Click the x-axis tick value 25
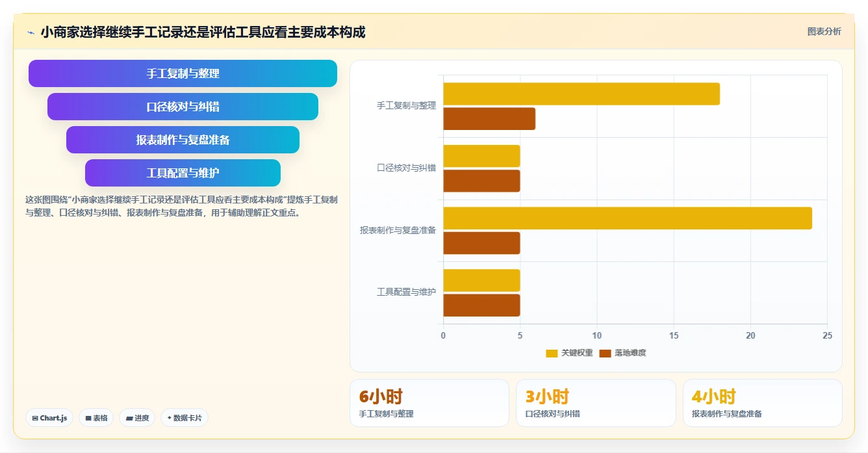The width and height of the screenshot is (868, 453). [827, 335]
